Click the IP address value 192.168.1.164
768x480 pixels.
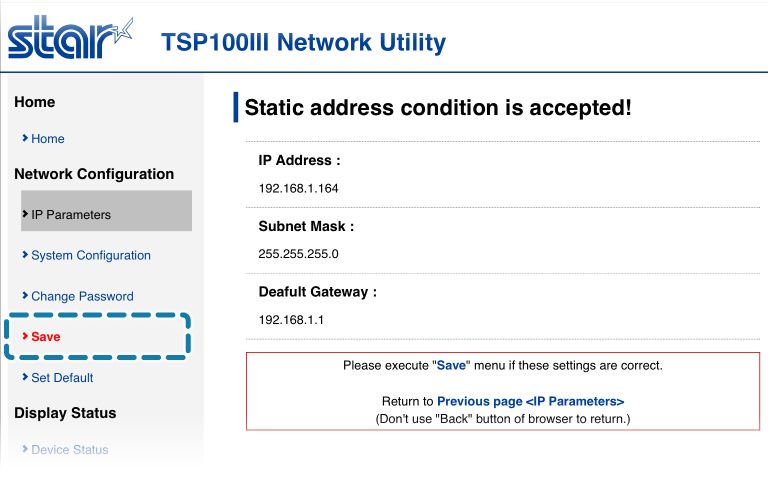[x=300, y=188]
